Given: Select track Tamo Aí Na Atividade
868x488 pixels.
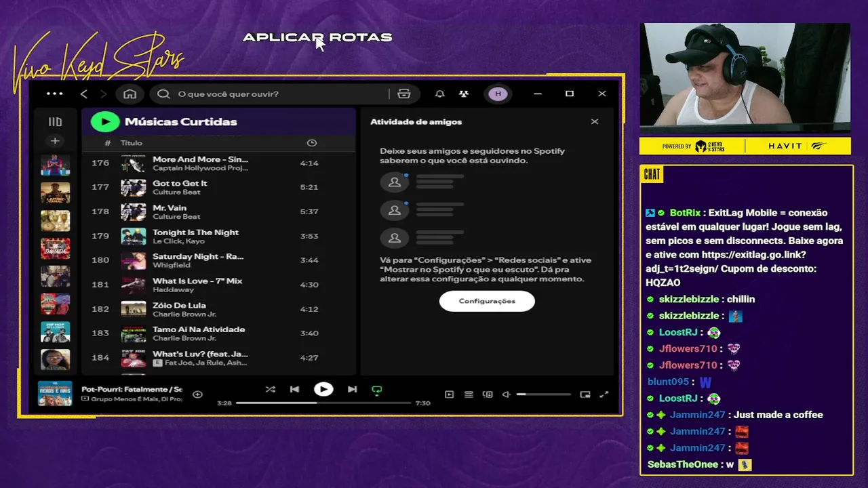Looking at the screenshot, I should pos(218,333).
